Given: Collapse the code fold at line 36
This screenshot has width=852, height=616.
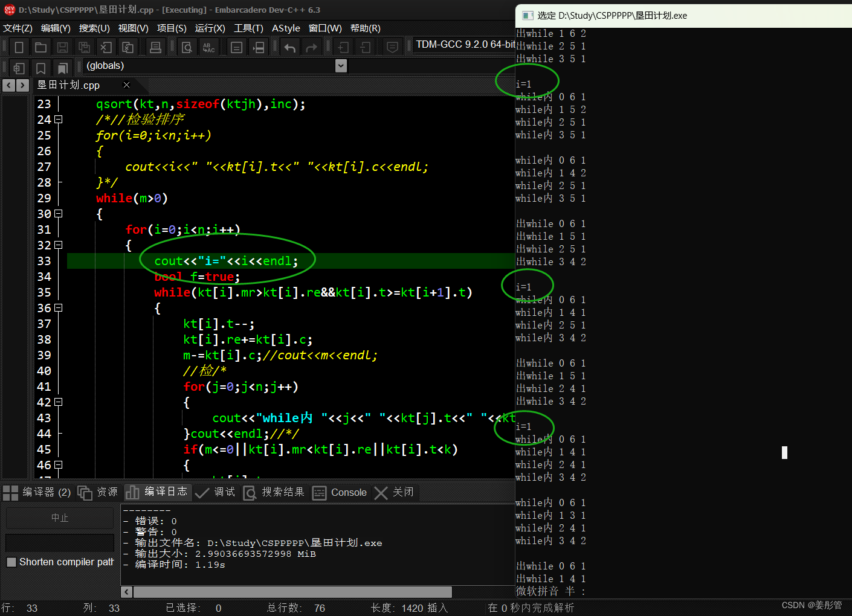Looking at the screenshot, I should coord(59,308).
